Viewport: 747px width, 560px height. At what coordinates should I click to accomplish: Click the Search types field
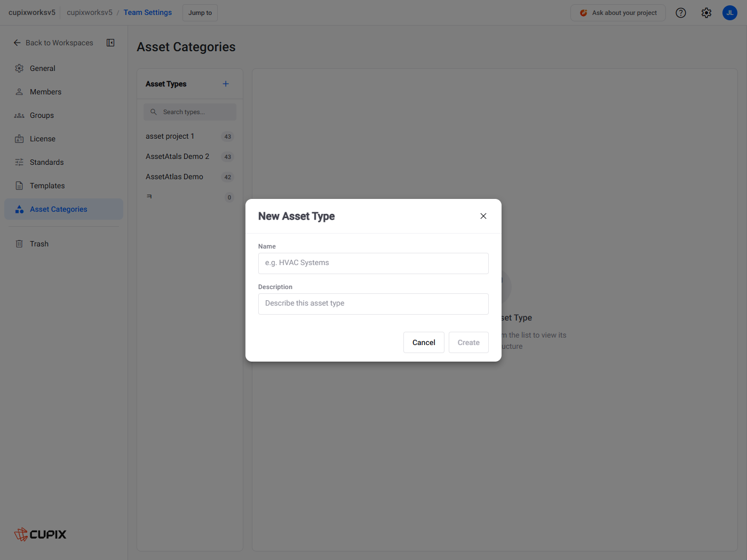tap(190, 112)
